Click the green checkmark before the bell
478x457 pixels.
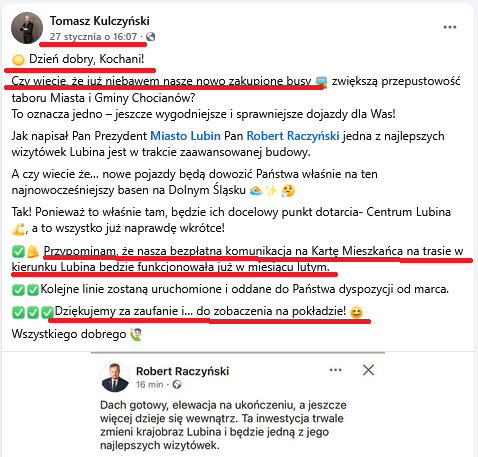(x=18, y=252)
